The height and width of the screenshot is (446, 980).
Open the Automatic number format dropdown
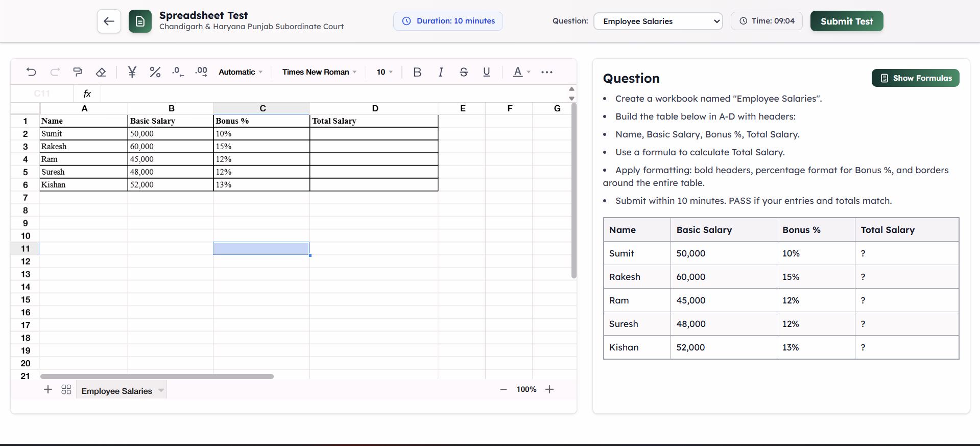coord(241,72)
